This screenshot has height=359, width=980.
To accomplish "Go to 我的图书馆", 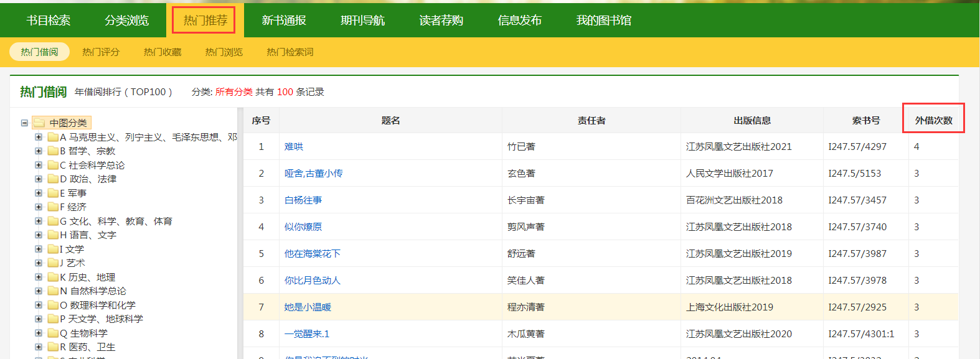I will 603,21.
